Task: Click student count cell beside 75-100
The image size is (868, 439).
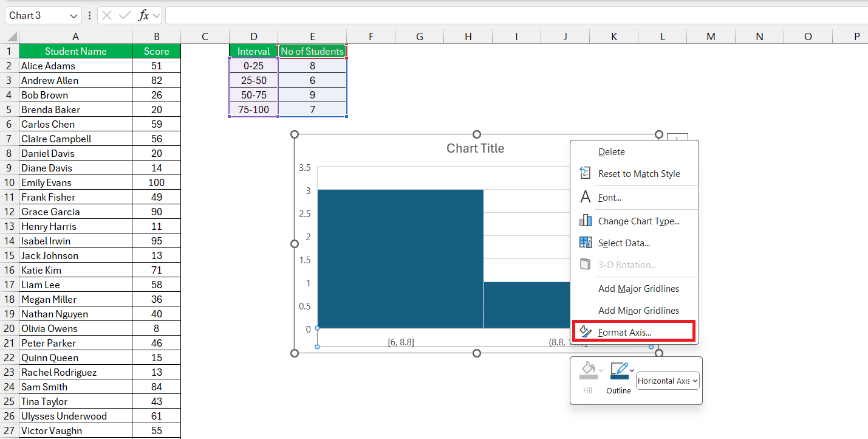Action: (x=312, y=109)
